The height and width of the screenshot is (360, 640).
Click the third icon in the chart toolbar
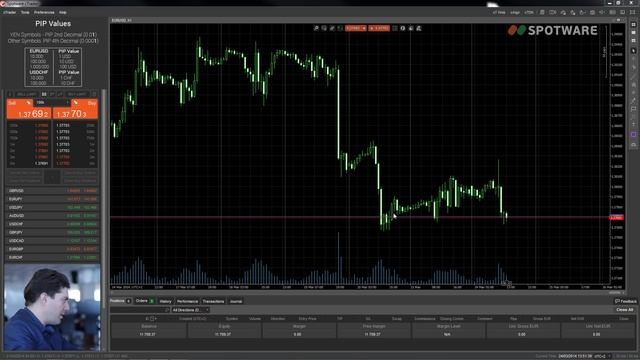point(332,28)
